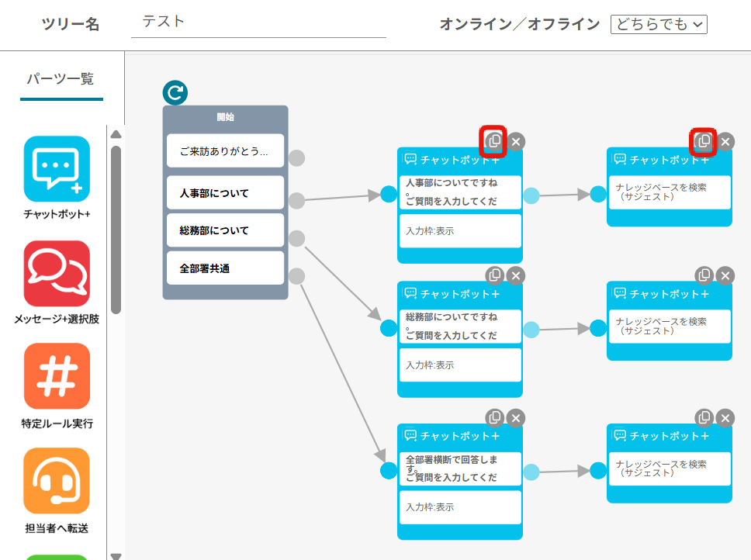This screenshot has width=751, height=560.
Task: Copy the top-right ナレッジベースを検索 node
Action: pyautogui.click(x=704, y=141)
